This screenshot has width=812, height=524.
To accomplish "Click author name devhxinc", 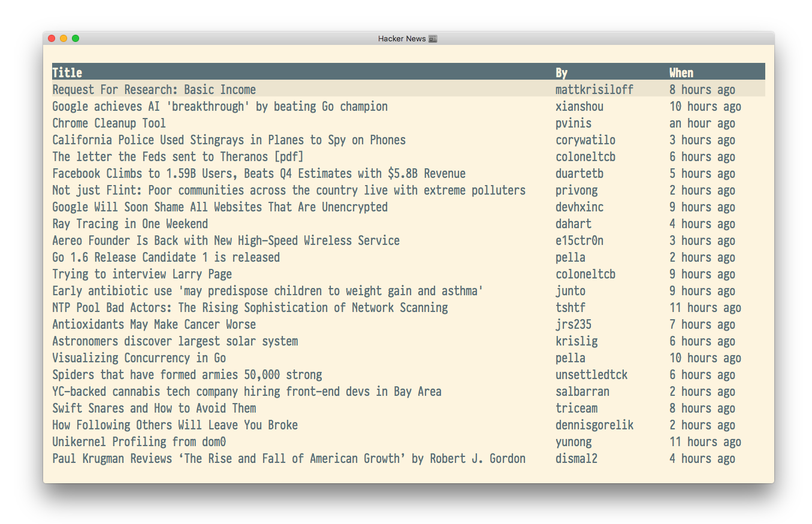I will pos(579,207).
